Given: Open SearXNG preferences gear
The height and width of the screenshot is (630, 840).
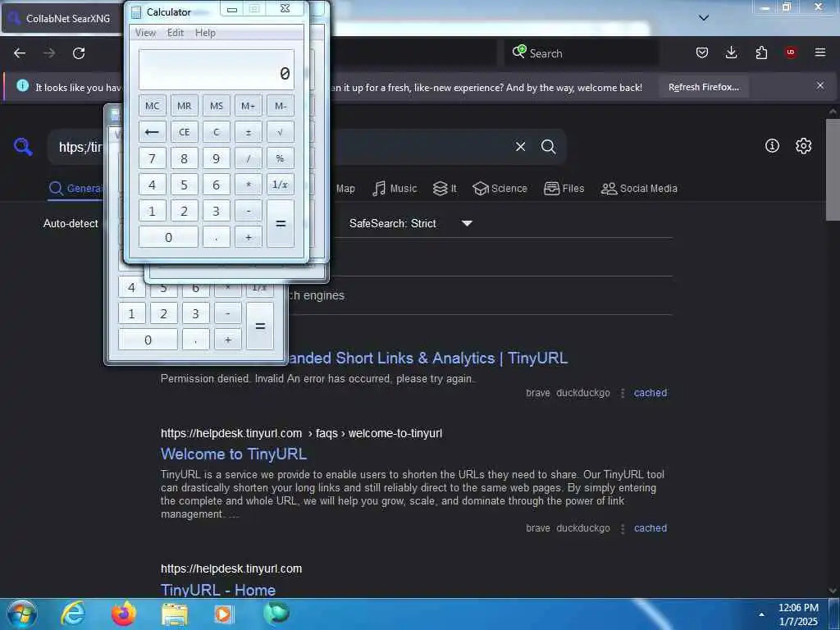Looking at the screenshot, I should coord(803,146).
